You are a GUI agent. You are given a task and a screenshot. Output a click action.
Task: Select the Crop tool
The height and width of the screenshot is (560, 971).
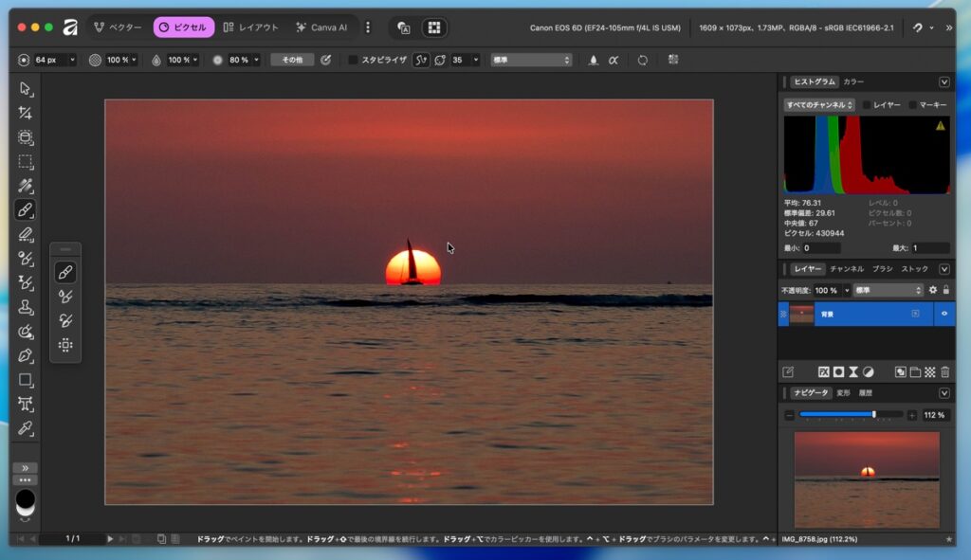point(26,113)
